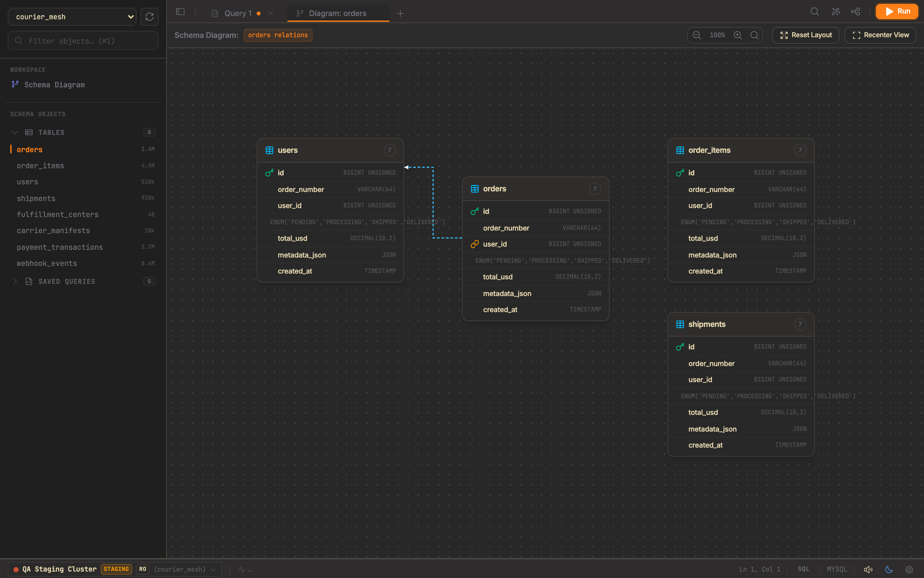Toggle sound speaker icon in status bar

tap(868, 570)
